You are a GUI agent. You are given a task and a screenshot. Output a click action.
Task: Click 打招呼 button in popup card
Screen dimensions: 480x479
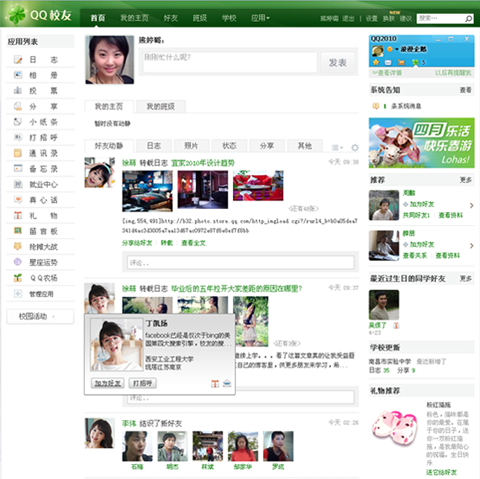(142, 383)
